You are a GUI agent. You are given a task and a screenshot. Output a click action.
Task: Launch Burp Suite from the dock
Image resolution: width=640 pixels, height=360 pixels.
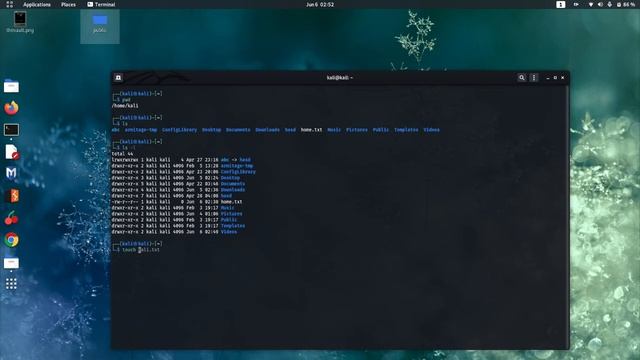(x=11, y=196)
